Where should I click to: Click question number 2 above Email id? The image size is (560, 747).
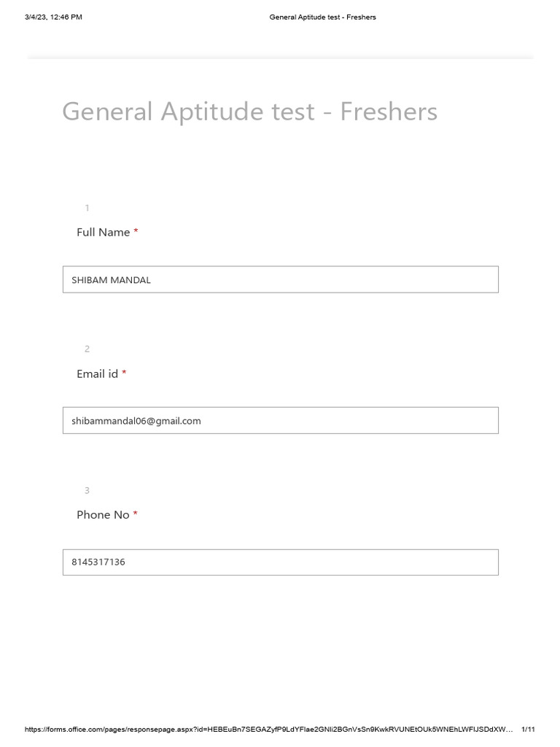click(87, 349)
